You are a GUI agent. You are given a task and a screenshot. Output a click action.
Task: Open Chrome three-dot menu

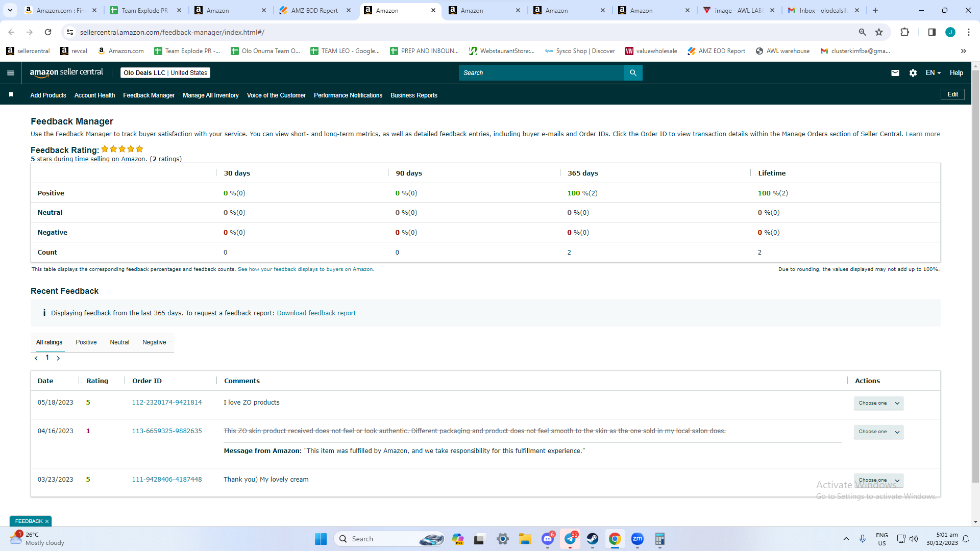968,32
